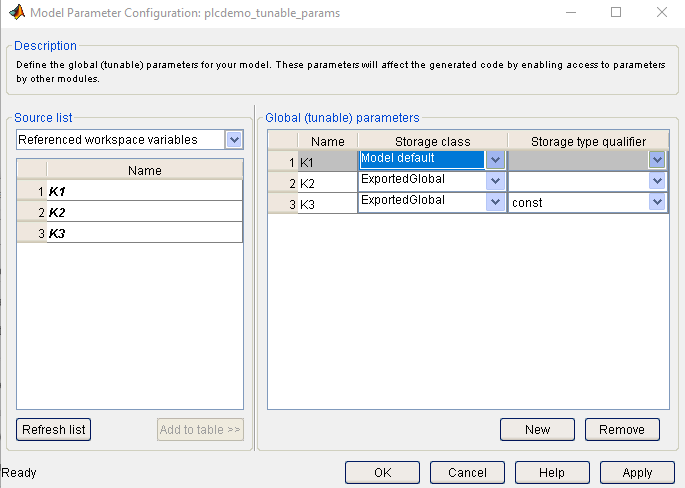This screenshot has width=685, height=488.
Task: Select row 3 header in parameters table
Action: 282,203
